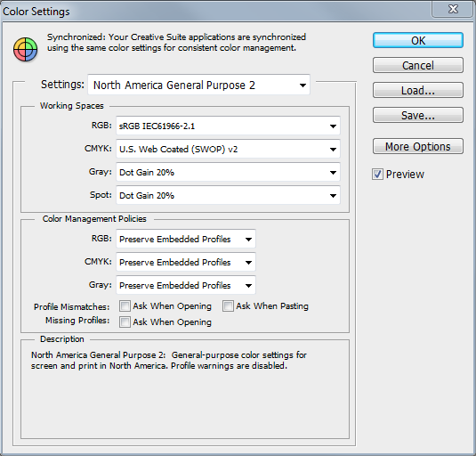Click the 'Description' group label
Image resolution: width=476 pixels, height=456 pixels.
[x=62, y=339]
